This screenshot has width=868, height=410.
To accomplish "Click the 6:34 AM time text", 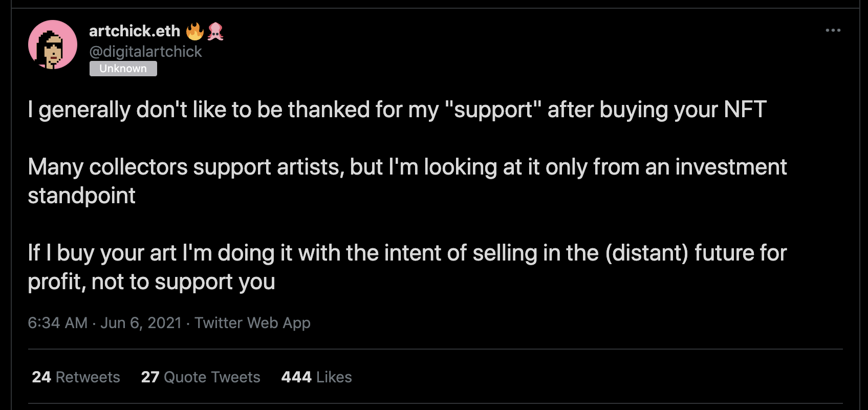I will (x=57, y=323).
